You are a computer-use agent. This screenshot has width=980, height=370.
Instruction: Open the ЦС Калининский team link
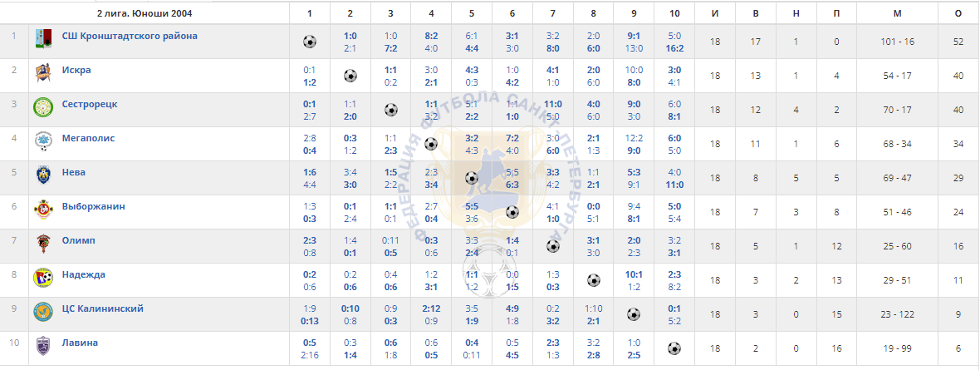[102, 308]
